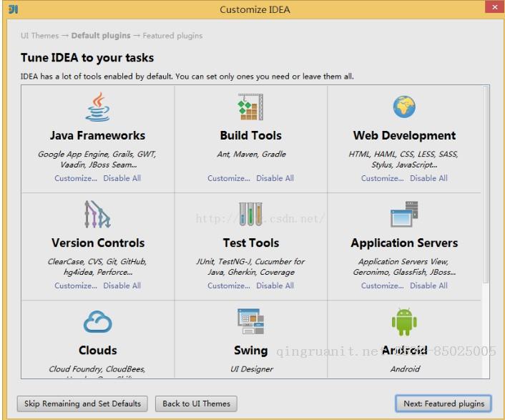Image resolution: width=505 pixels, height=420 pixels.
Task: Select the UI Themes breadcrumb step
Action: click(39, 36)
